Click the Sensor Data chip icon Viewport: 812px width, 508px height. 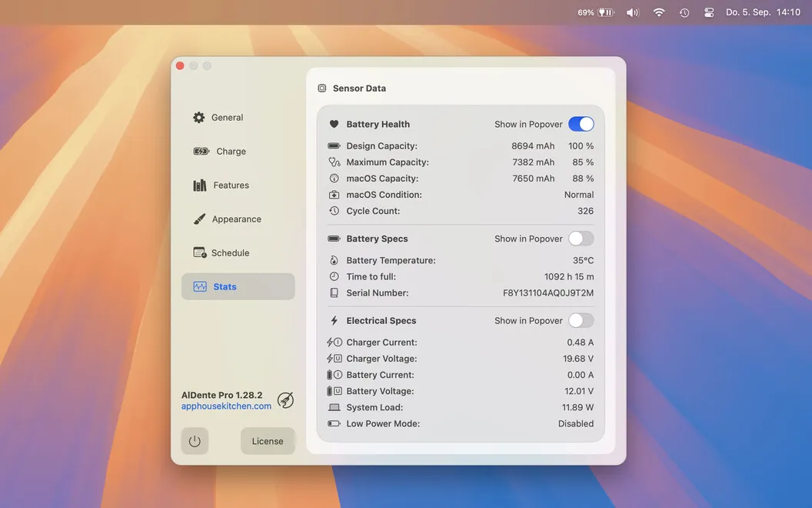click(322, 88)
